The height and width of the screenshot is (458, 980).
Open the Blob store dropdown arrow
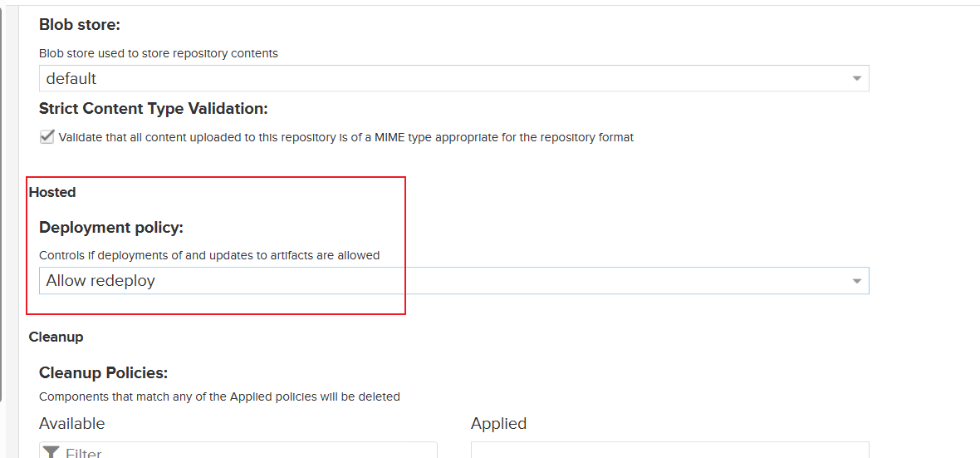pos(857,79)
